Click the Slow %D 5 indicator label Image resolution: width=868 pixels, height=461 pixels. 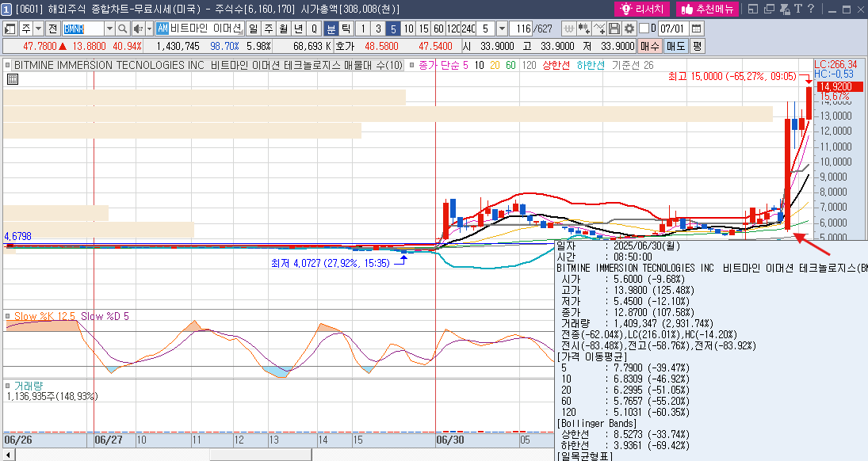[105, 317]
